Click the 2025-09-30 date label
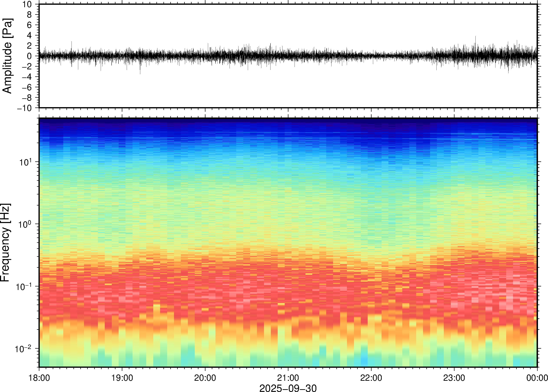 point(288,388)
